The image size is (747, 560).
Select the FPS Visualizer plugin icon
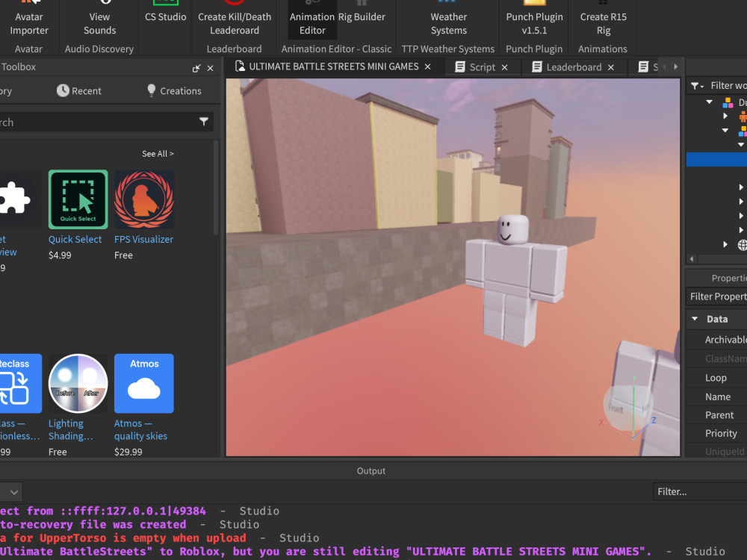point(144,199)
